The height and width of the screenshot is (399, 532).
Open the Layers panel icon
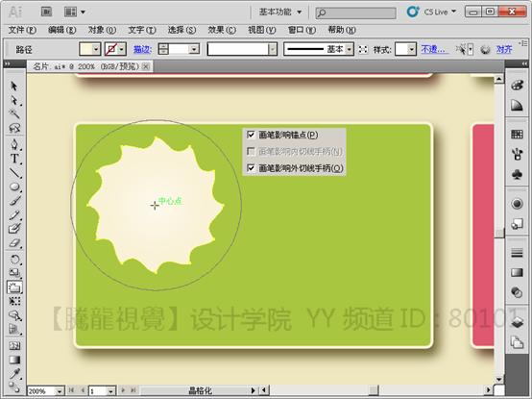coord(517,322)
